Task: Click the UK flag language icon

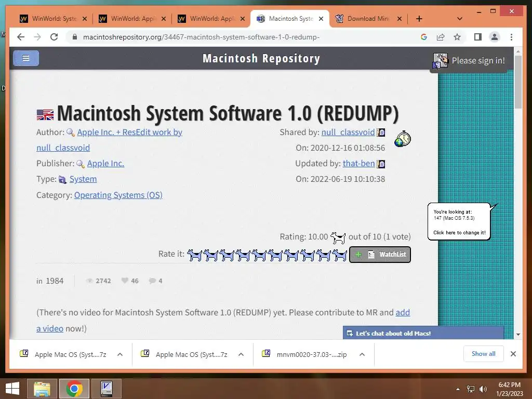Action: click(45, 115)
